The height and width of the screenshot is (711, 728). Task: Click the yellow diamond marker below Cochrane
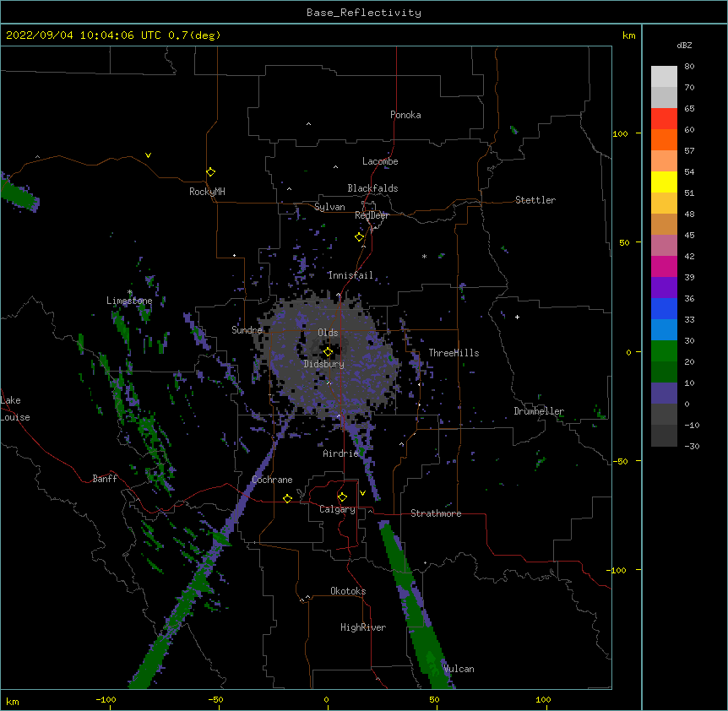(x=287, y=498)
